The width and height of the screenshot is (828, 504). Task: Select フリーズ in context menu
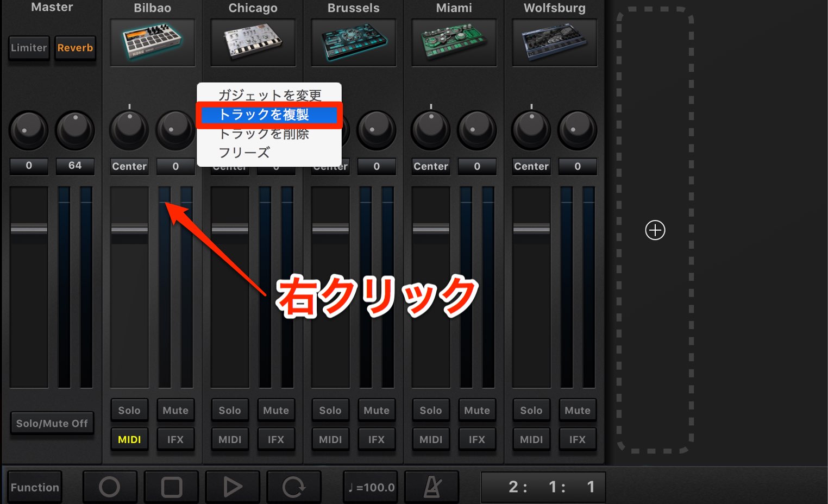269,153
